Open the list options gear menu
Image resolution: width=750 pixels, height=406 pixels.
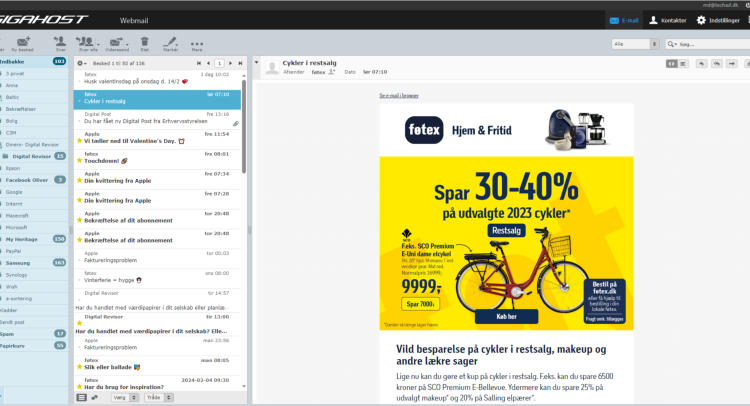pos(81,63)
